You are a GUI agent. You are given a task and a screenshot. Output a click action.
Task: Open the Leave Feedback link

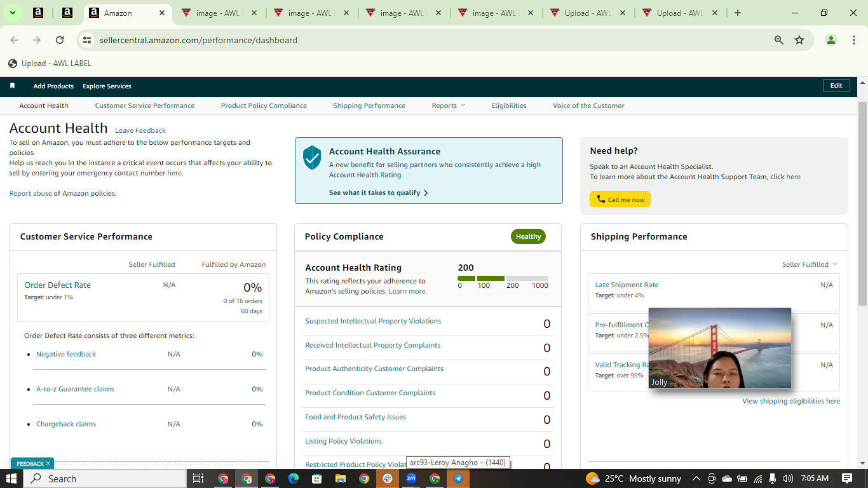tap(140, 130)
